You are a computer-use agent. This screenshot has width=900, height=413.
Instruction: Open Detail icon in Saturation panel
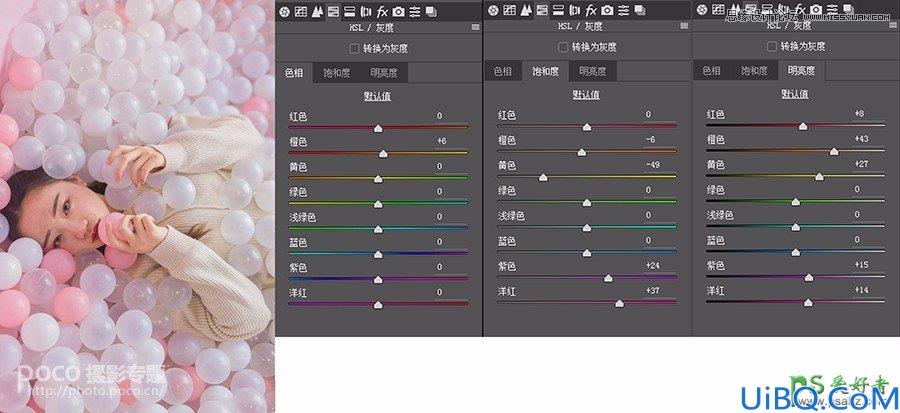[x=525, y=10]
